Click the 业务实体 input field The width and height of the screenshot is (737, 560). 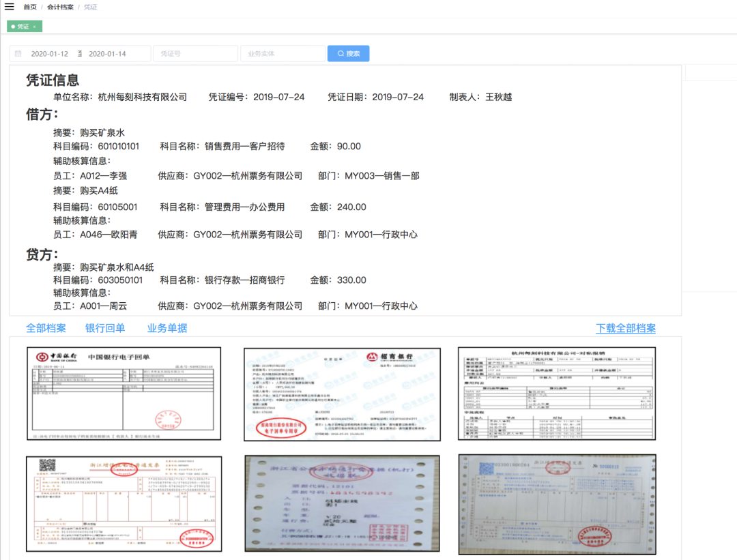281,53
